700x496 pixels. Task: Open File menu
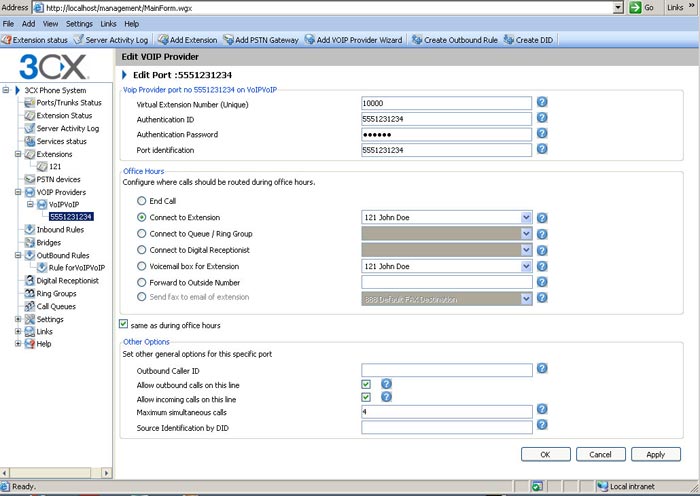point(8,24)
